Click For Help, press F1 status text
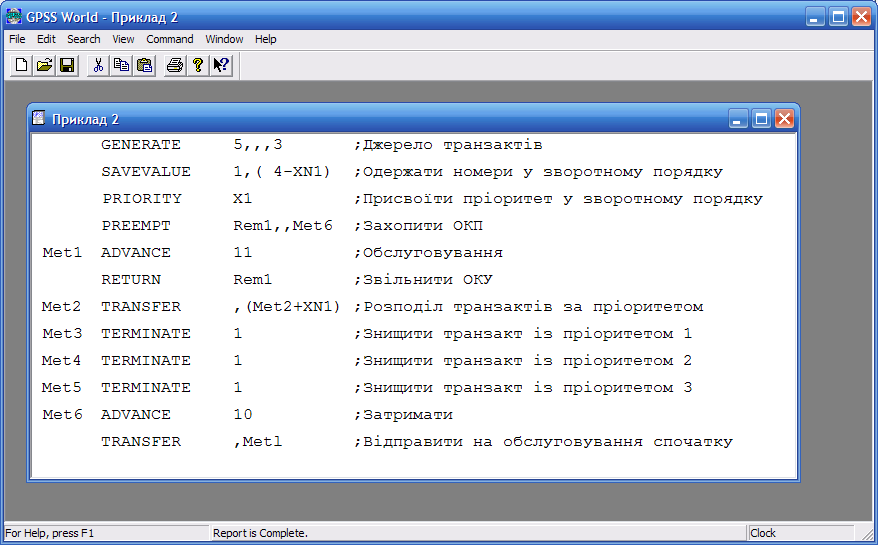Image resolution: width=878 pixels, height=545 pixels. coord(49,533)
